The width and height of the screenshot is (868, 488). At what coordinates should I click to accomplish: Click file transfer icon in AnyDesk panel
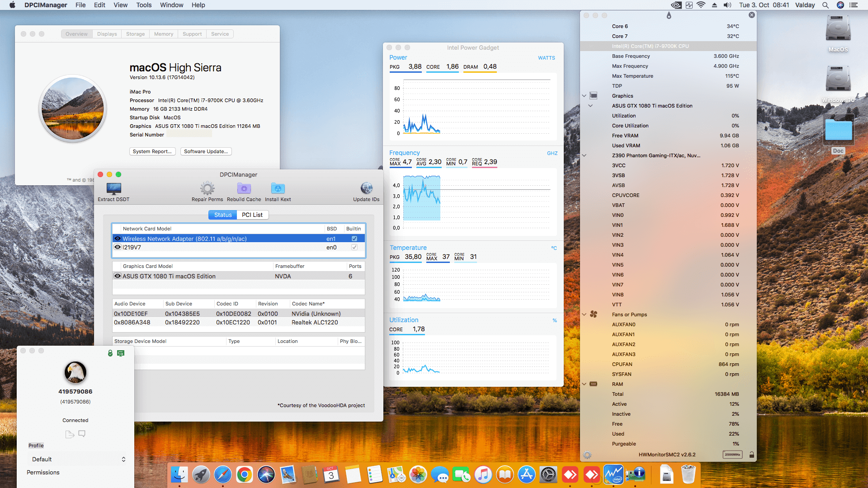point(70,434)
